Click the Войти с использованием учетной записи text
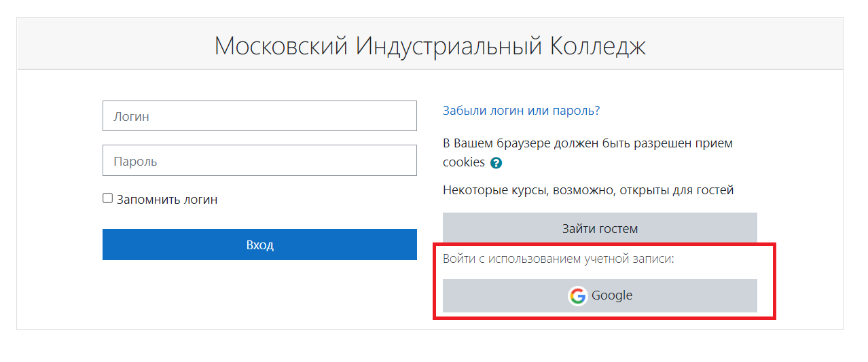This screenshot has height=362, width=868. pyautogui.click(x=558, y=259)
